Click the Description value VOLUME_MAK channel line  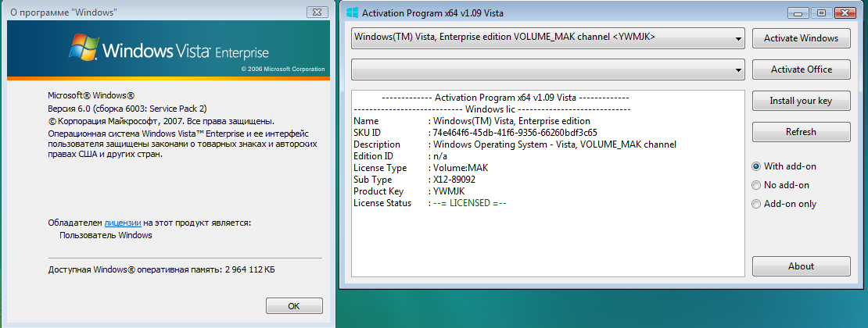[x=554, y=144]
